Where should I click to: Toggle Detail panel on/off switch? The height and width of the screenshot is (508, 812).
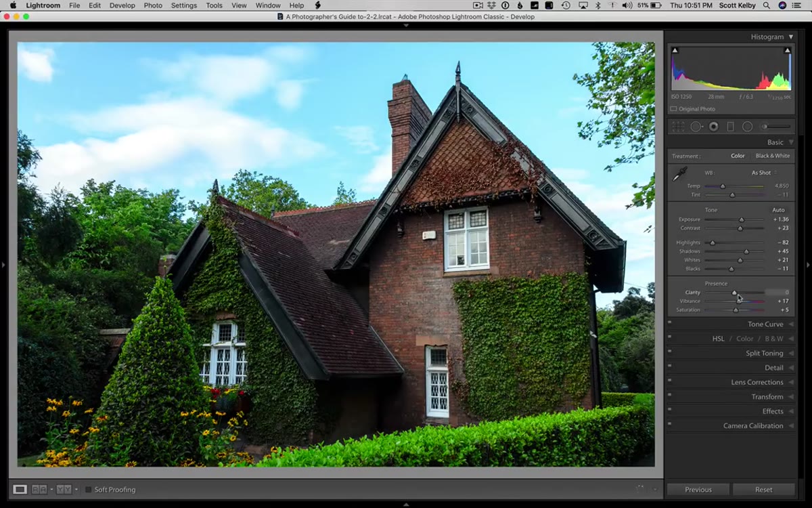pos(669,366)
